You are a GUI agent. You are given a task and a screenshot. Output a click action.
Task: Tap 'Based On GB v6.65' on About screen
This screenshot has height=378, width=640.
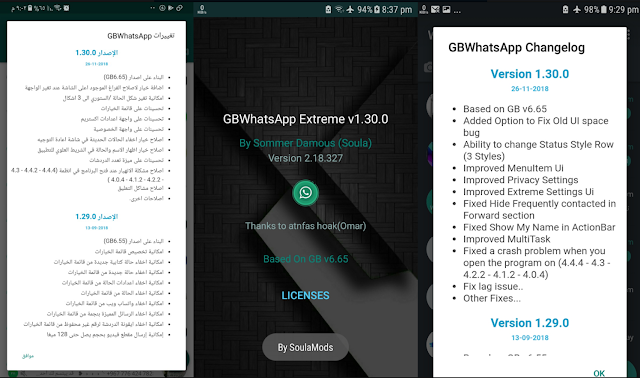305,259
